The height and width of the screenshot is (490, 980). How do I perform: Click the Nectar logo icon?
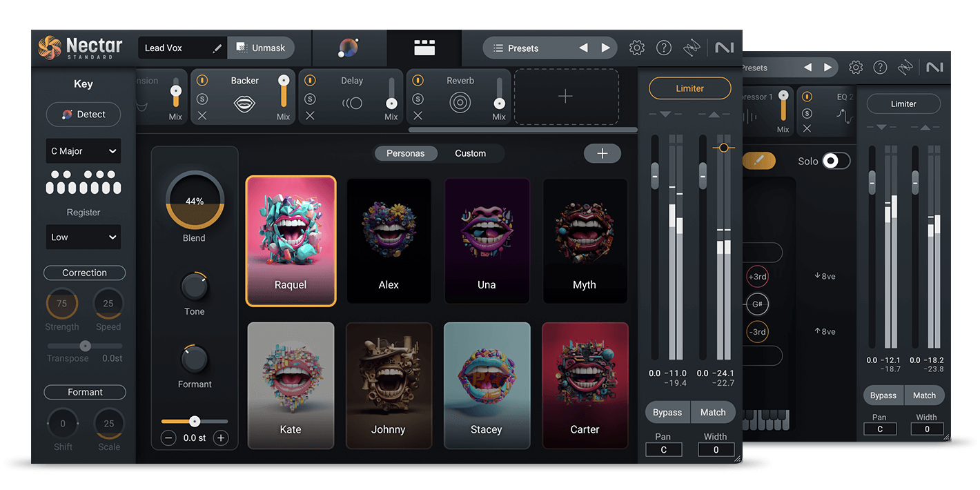coord(50,48)
